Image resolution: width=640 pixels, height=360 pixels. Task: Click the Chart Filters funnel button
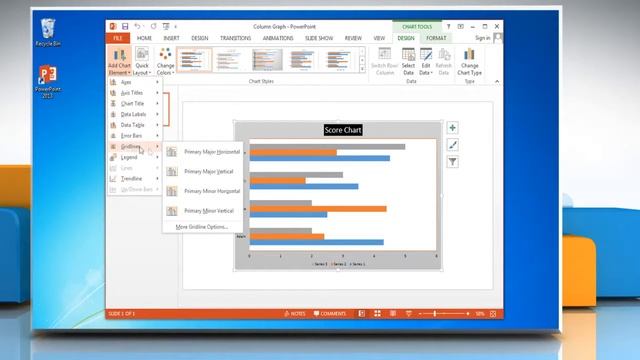point(452,162)
